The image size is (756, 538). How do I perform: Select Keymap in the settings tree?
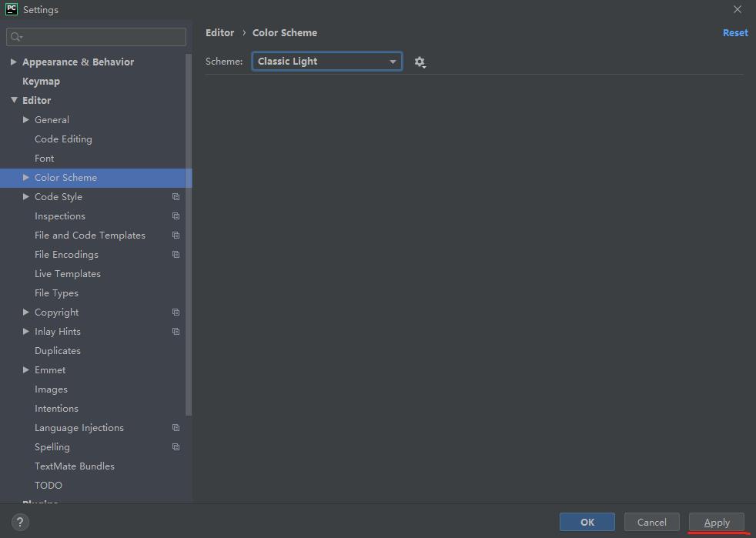[41, 81]
